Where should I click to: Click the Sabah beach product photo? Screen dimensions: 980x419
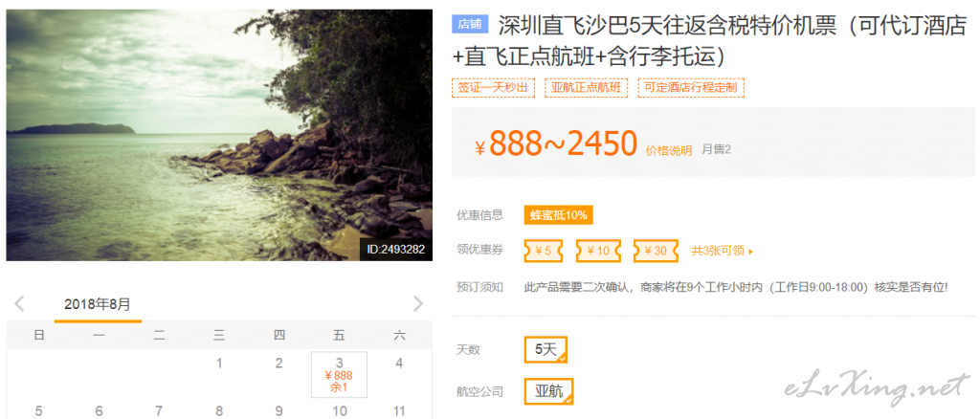219,135
